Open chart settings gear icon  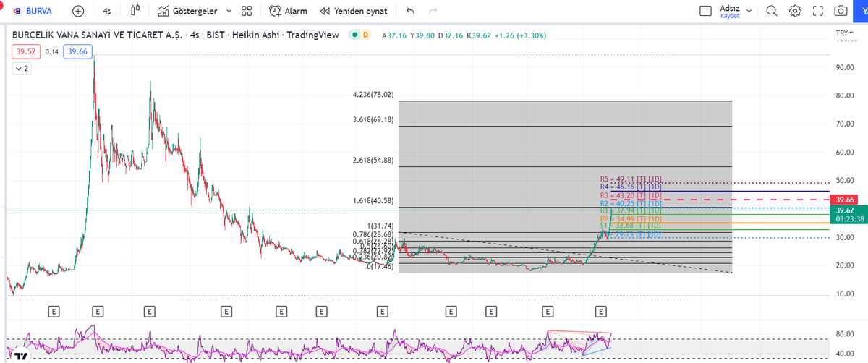(x=795, y=11)
